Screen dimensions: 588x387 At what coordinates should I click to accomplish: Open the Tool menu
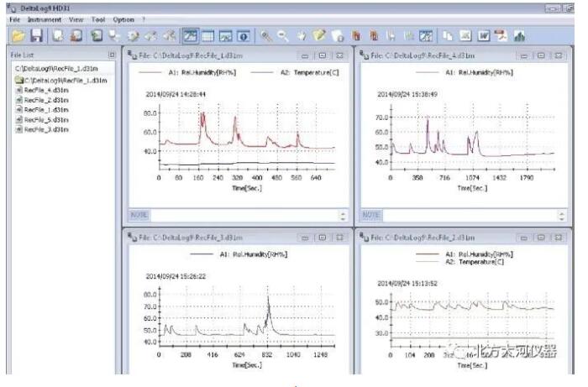point(99,19)
